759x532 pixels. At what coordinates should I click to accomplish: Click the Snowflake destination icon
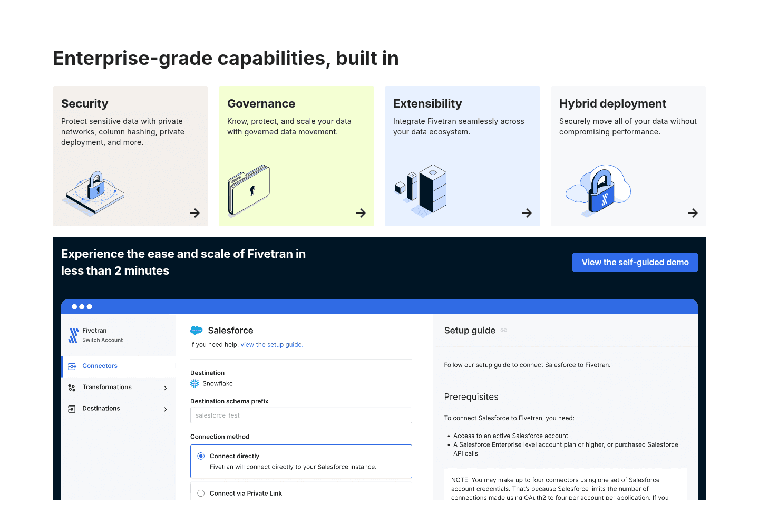coord(194,384)
